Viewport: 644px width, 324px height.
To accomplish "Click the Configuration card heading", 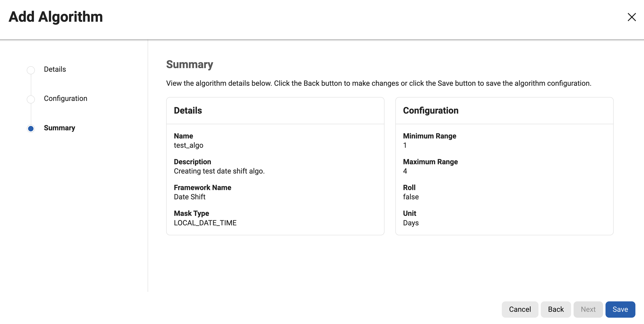I will [x=430, y=110].
